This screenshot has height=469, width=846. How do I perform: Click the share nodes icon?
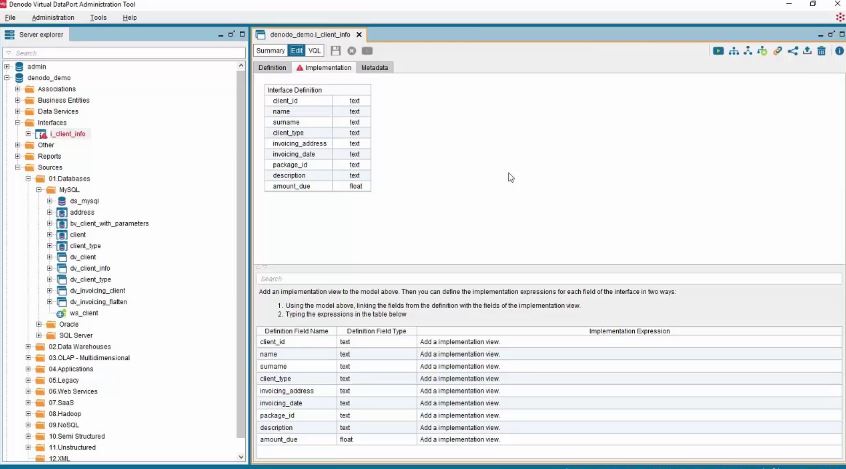[793, 51]
